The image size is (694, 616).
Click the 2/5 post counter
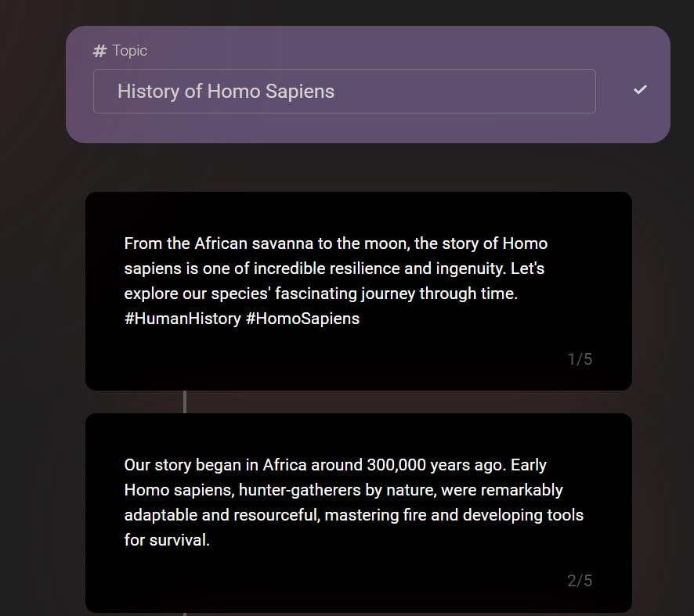(x=580, y=581)
